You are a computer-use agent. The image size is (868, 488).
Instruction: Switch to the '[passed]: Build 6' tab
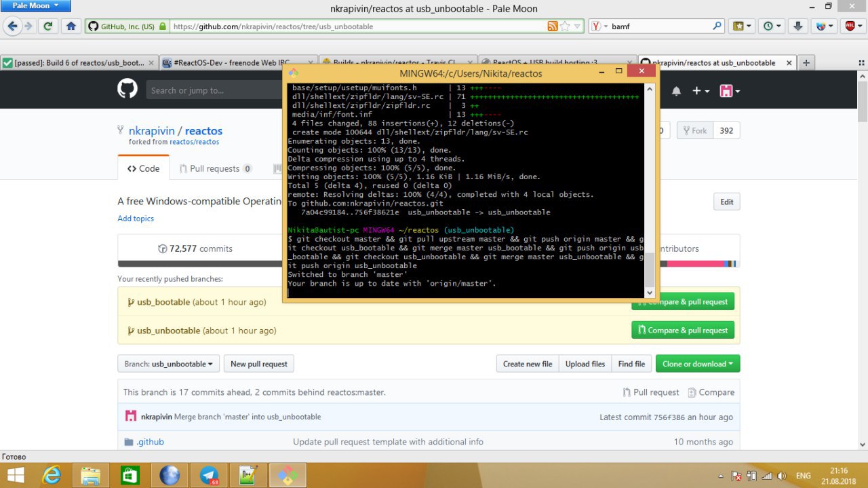(x=79, y=62)
